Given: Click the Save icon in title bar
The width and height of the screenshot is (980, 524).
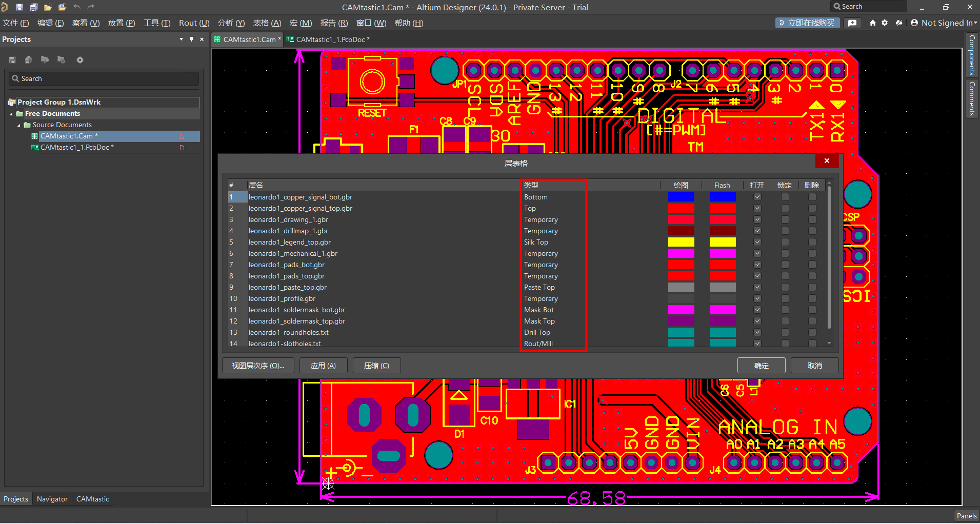Looking at the screenshot, I should pos(19,7).
